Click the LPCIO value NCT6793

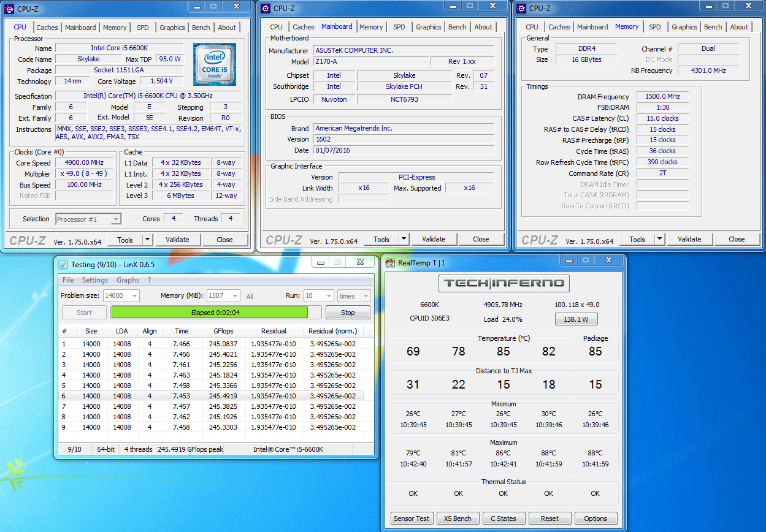[x=404, y=99]
